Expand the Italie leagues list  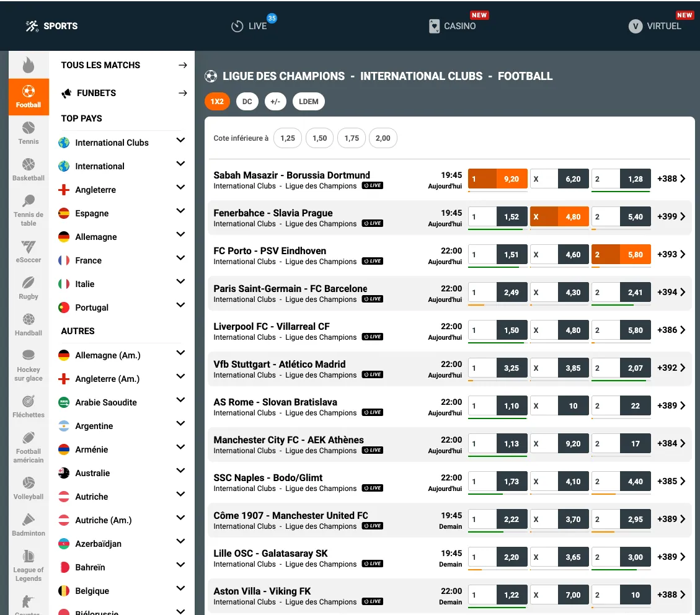[x=180, y=281]
